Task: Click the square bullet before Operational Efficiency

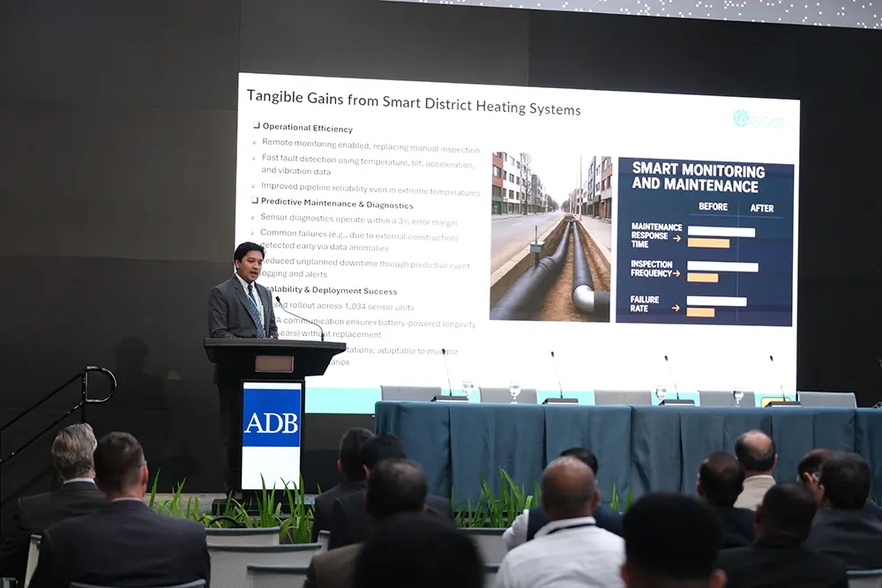Action: [257, 125]
